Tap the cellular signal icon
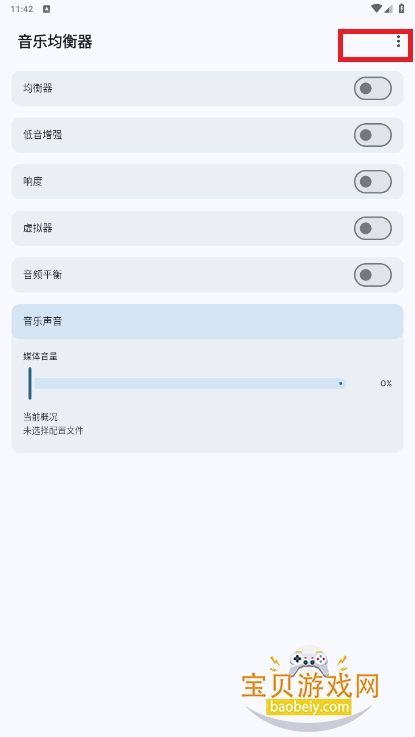Screen dimensions: 415x737 [388, 8]
